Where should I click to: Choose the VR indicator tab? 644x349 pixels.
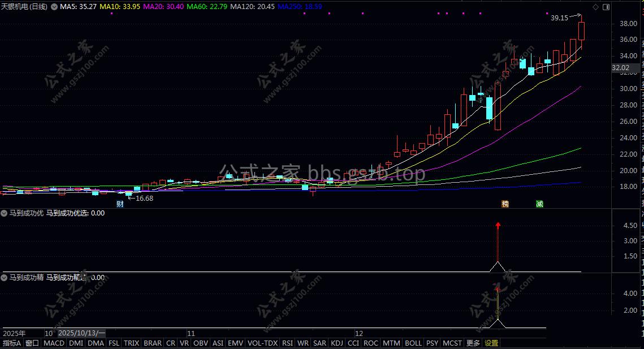(x=184, y=343)
